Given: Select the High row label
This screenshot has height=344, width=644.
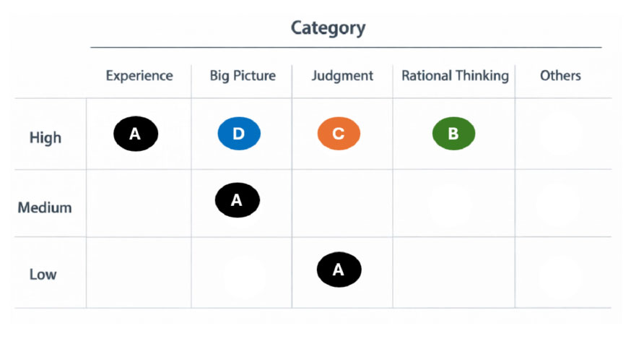Looking at the screenshot, I should pos(45,138).
